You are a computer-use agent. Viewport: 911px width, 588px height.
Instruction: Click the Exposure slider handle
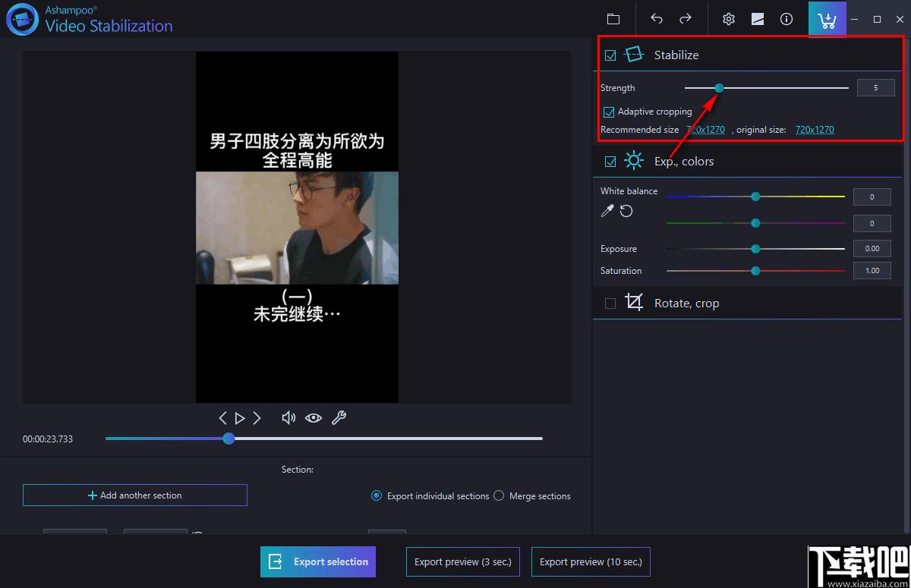[755, 249]
